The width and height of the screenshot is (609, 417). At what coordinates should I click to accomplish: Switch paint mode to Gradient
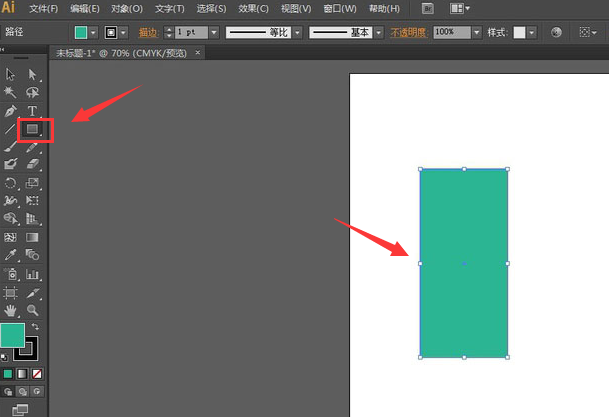pos(22,374)
